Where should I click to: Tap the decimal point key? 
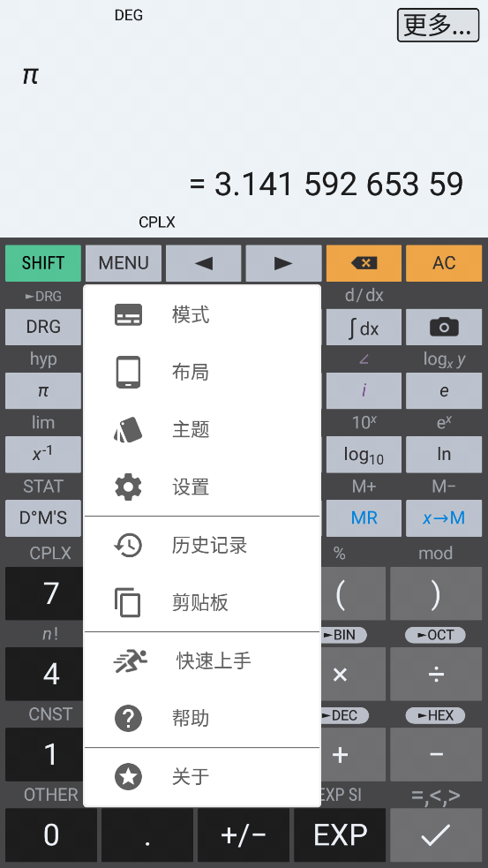point(147,834)
